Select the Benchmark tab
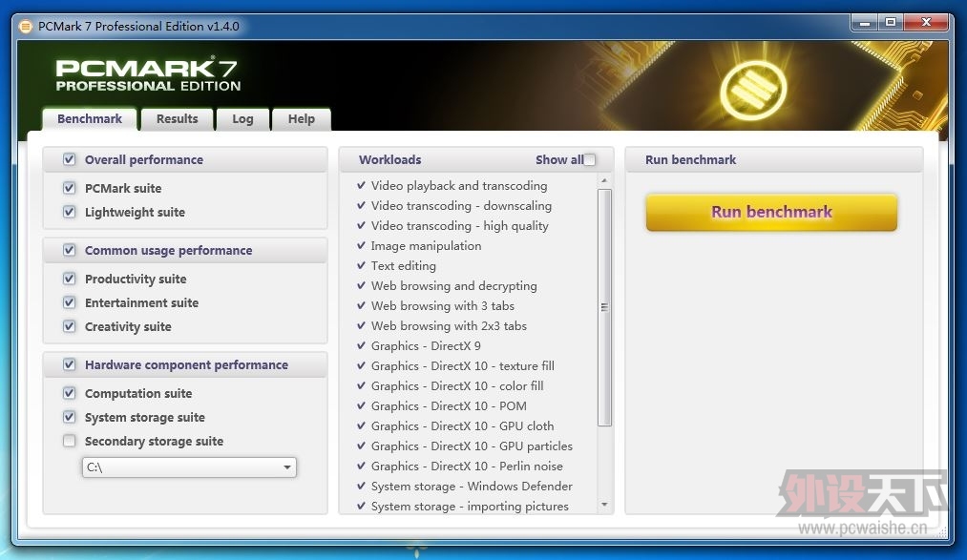967x560 pixels. pos(90,119)
